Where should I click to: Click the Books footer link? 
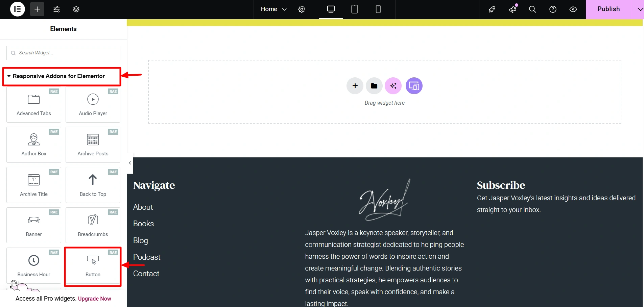[143, 224]
